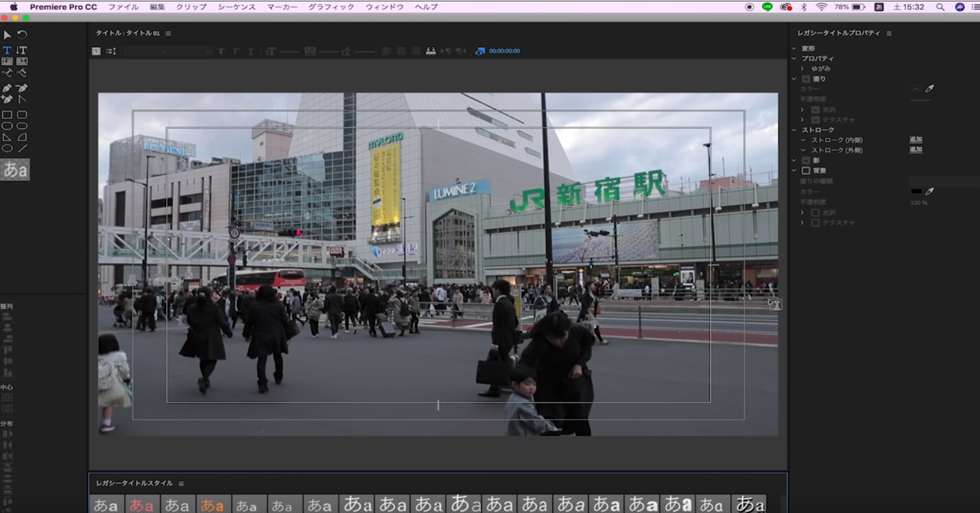Select the Area Type tool
This screenshot has width=980, height=513.
7,62
